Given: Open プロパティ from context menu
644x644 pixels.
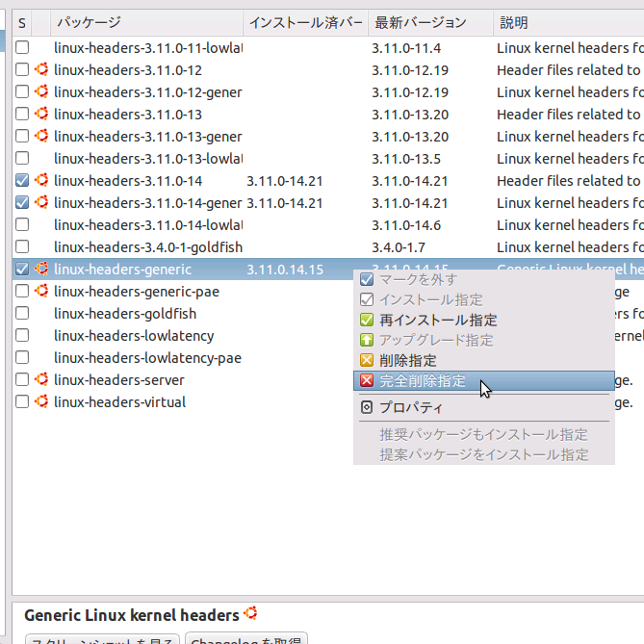Looking at the screenshot, I should click(484, 407).
